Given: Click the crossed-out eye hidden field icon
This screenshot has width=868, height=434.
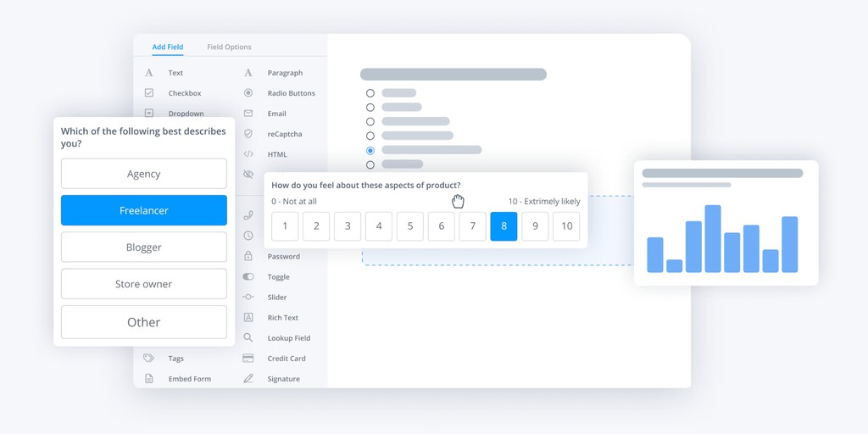Looking at the screenshot, I should [x=248, y=175].
